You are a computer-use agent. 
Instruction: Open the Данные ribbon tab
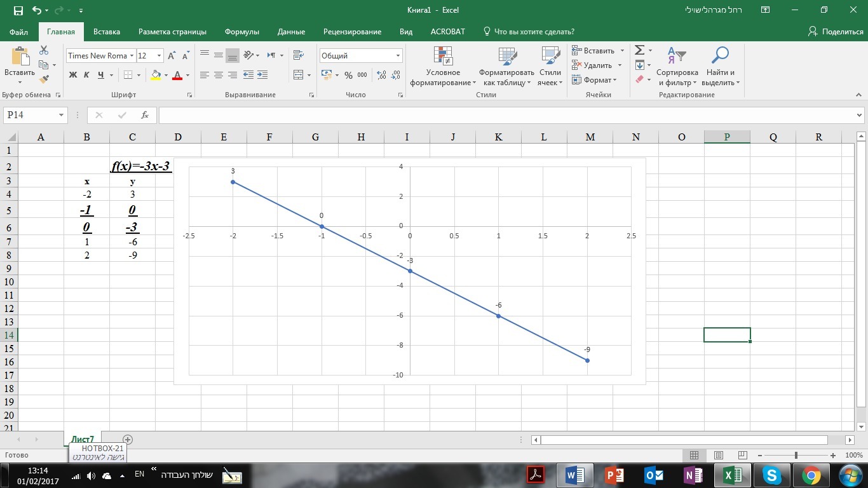[291, 32]
